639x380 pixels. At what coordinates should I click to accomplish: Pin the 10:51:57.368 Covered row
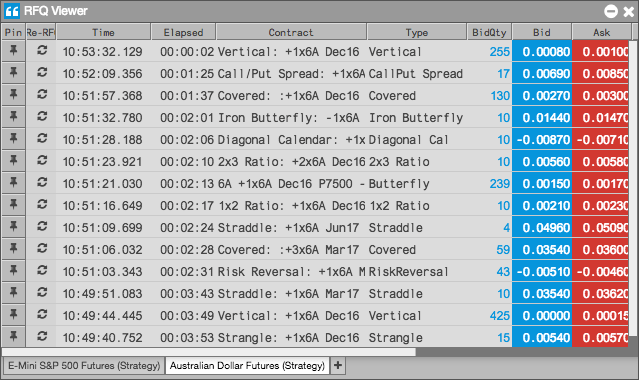13,95
